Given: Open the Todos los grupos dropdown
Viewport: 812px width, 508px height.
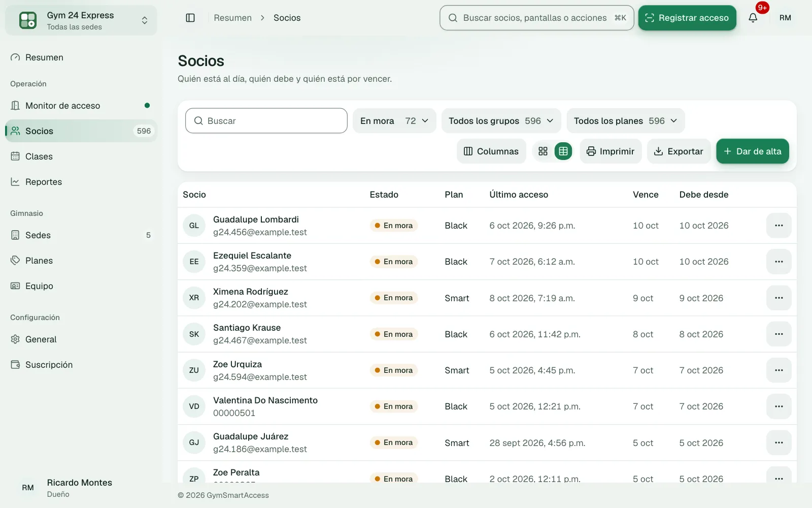Looking at the screenshot, I should (x=501, y=121).
